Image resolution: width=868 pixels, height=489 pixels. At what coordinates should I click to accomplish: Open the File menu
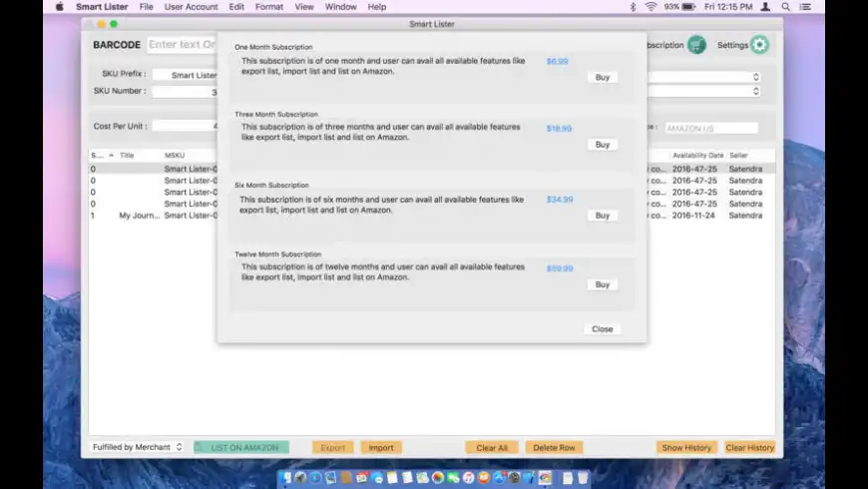tap(146, 7)
